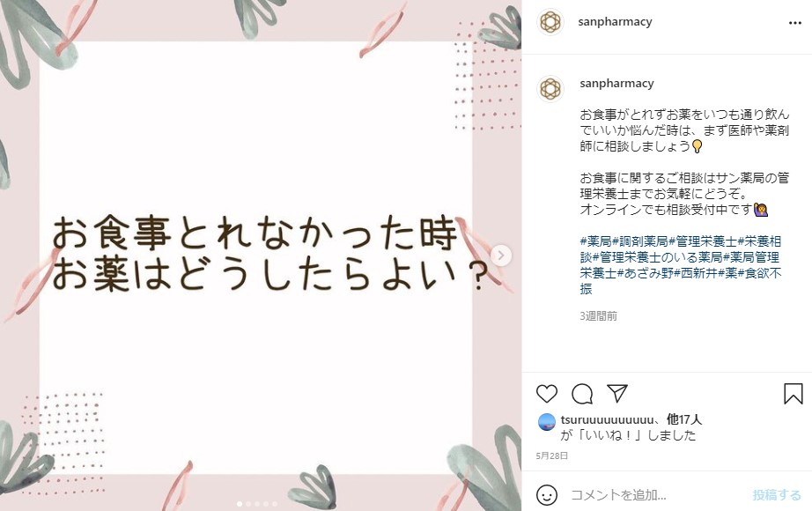Open the 5月28日 post date link

(552, 455)
